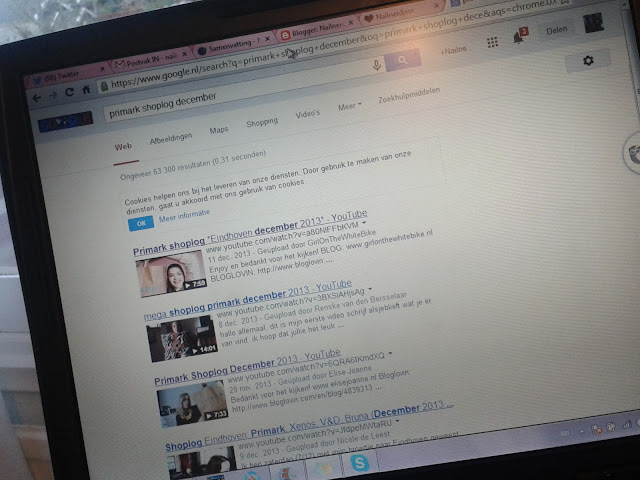Image resolution: width=640 pixels, height=480 pixels.
Task: Open Shoplog Eindhoven Primark Xenos V&D result
Action: (x=309, y=424)
